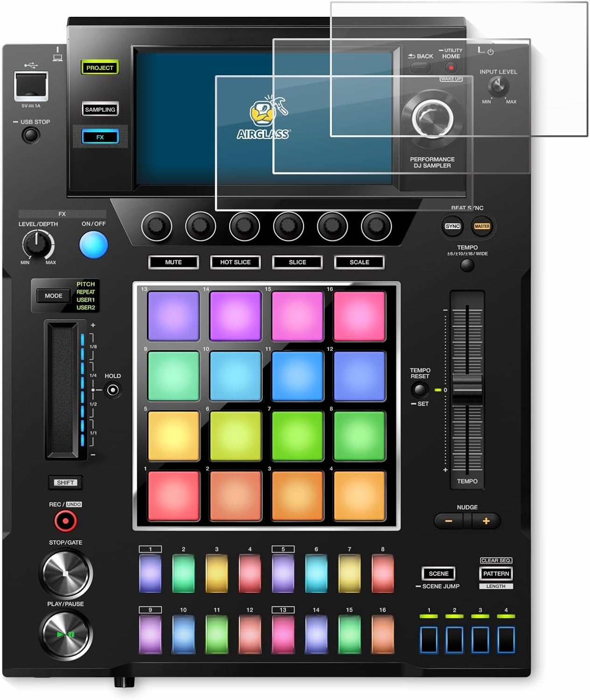Select the SCALE mode tab
590x700 pixels.
click(x=359, y=262)
